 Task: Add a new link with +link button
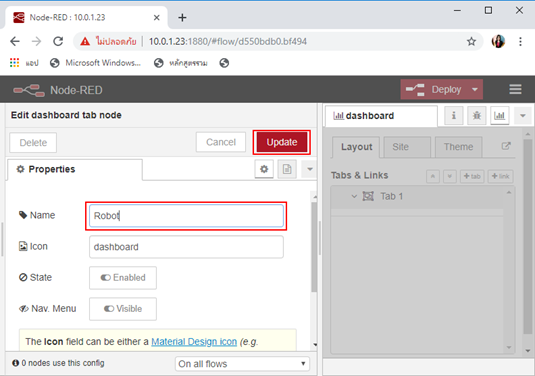click(500, 176)
